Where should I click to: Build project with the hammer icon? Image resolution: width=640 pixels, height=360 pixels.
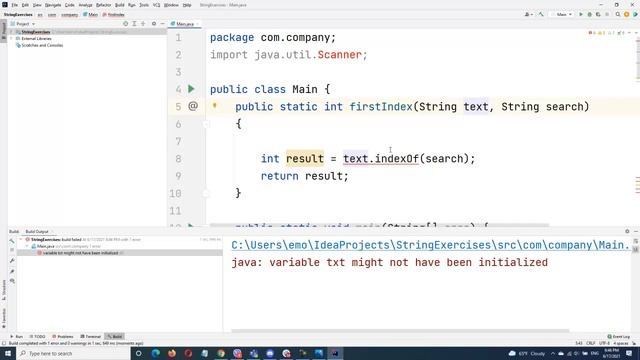point(541,14)
